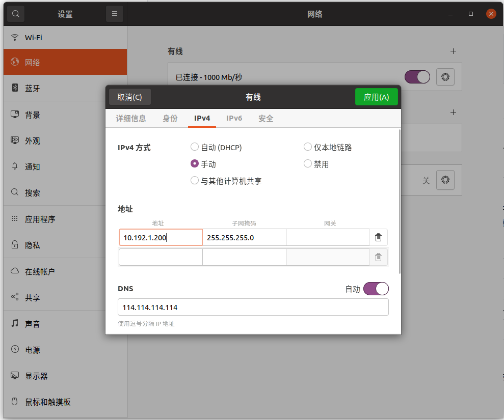The image size is (504, 420).
Task: Click the search icon in Settings header
Action: point(15,14)
